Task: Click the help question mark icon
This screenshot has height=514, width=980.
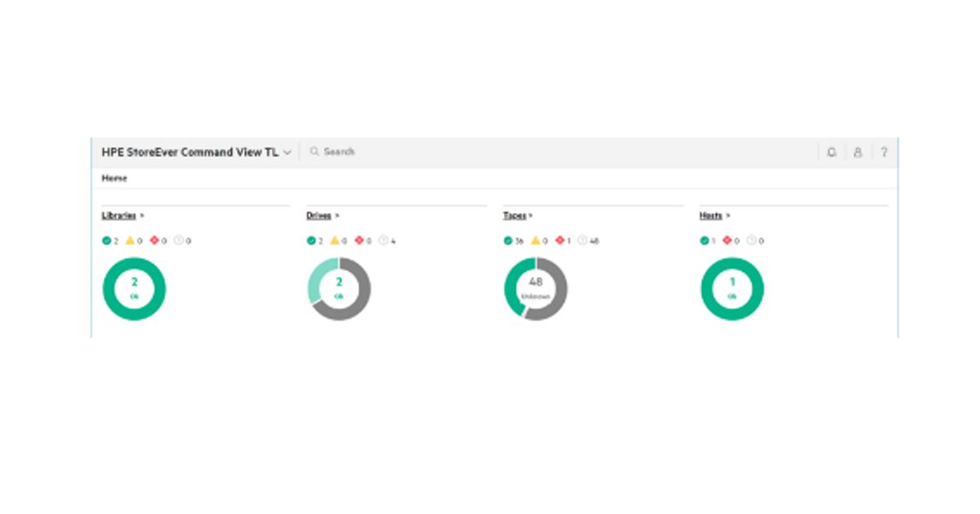Action: click(884, 153)
